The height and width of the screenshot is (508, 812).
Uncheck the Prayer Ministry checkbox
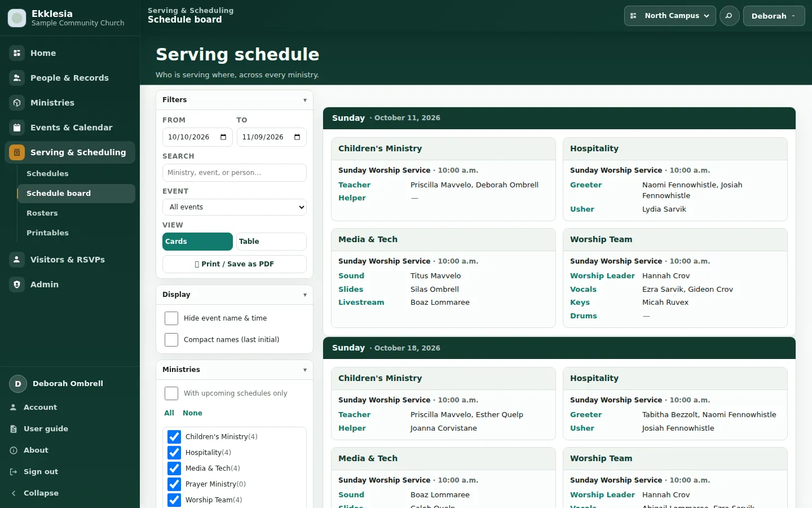pos(174,484)
